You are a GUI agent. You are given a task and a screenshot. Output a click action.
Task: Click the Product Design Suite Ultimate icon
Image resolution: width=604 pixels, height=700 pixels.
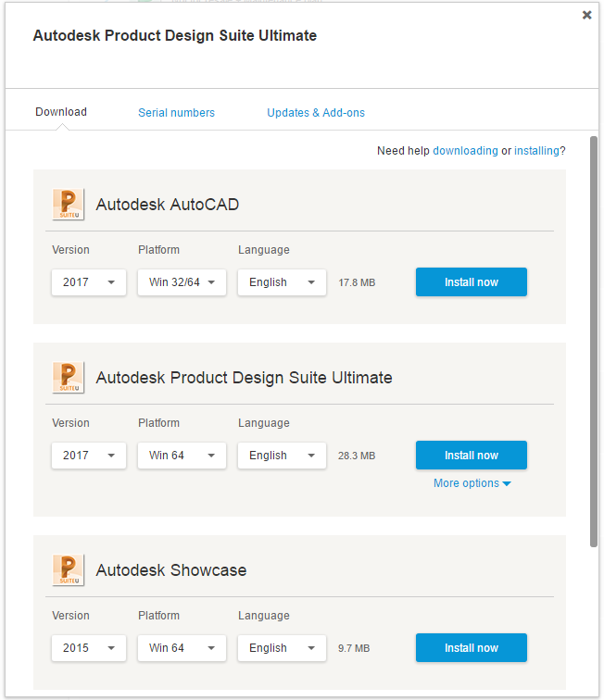(x=69, y=378)
